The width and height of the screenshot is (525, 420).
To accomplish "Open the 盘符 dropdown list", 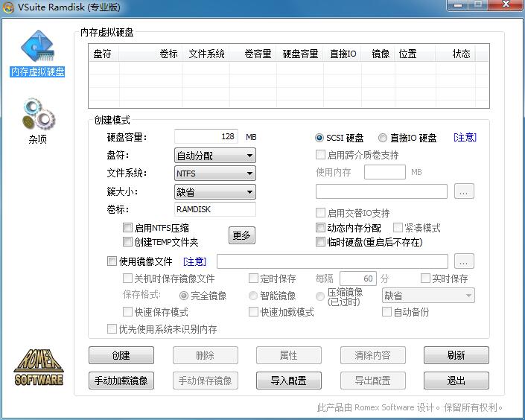I will coord(214,156).
